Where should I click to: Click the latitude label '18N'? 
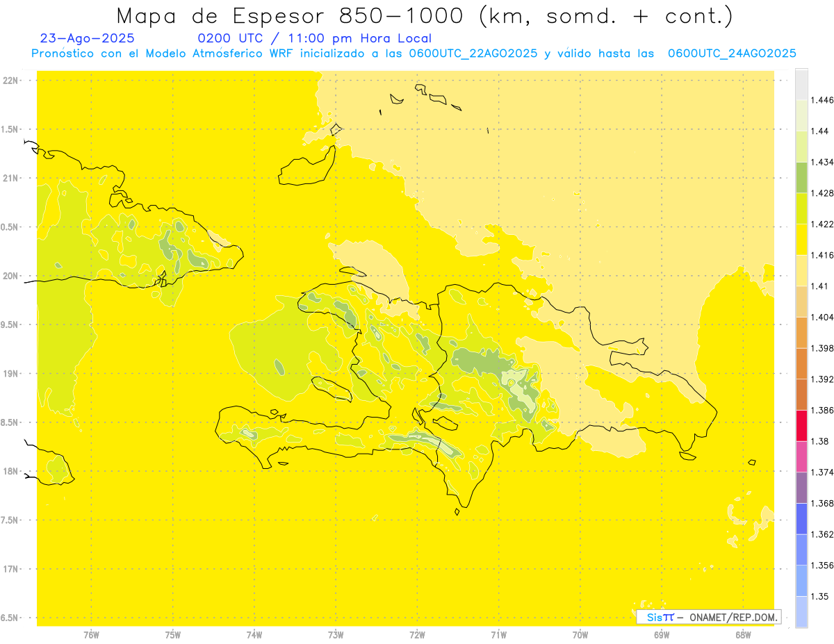pyautogui.click(x=10, y=471)
